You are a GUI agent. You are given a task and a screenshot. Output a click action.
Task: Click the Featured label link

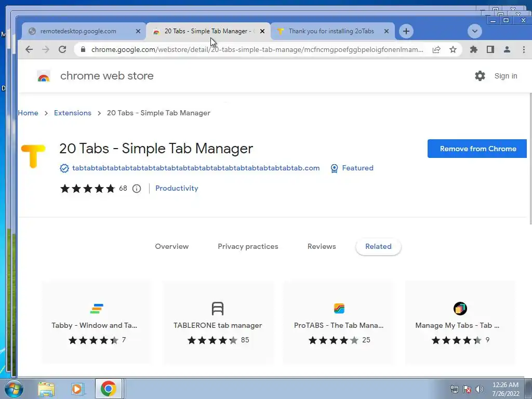[357, 168]
